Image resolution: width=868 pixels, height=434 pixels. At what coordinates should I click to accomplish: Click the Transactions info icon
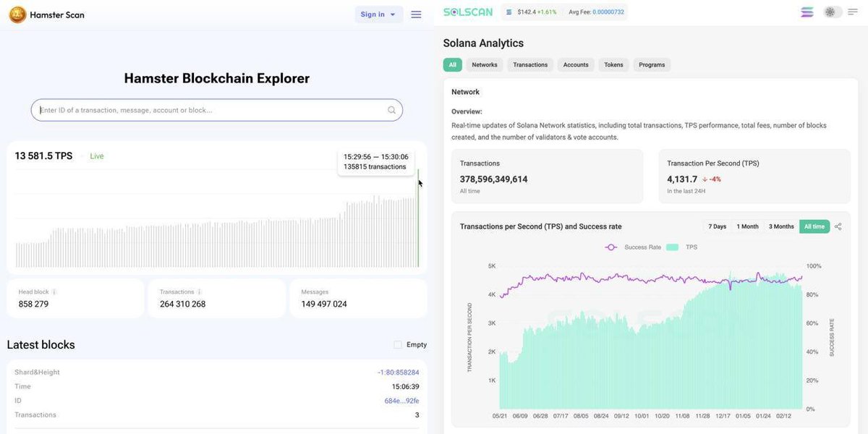pos(200,292)
